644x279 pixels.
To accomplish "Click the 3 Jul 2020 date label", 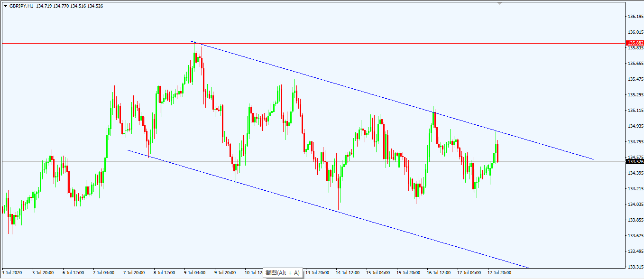I will click(x=12, y=273).
